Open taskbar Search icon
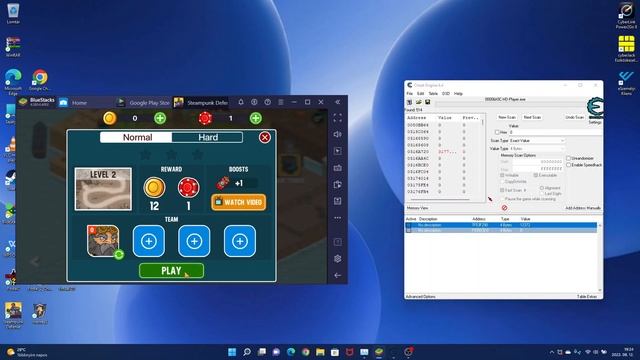The image size is (640, 360). coord(247,352)
